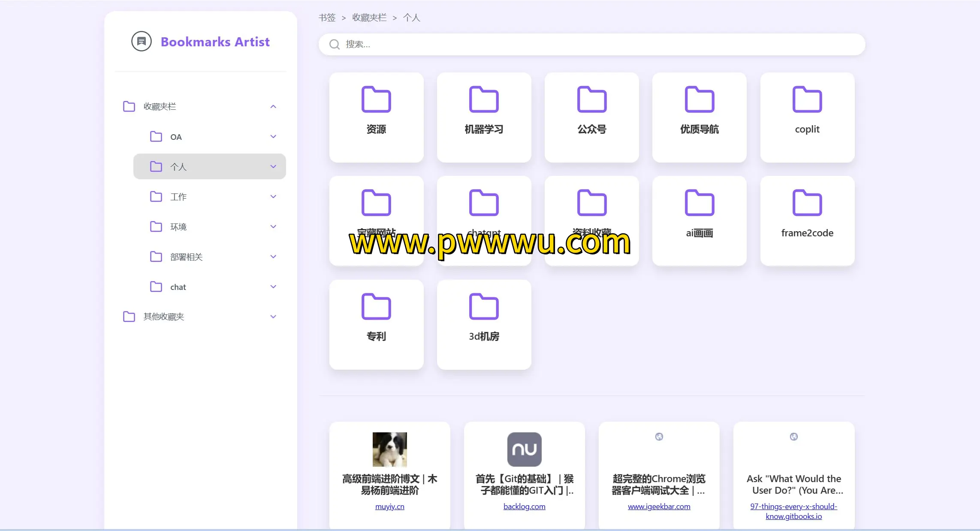This screenshot has height=531, width=980.
Task: Collapse the 收藏夹栏 sidebar tree
Action: pyautogui.click(x=273, y=106)
